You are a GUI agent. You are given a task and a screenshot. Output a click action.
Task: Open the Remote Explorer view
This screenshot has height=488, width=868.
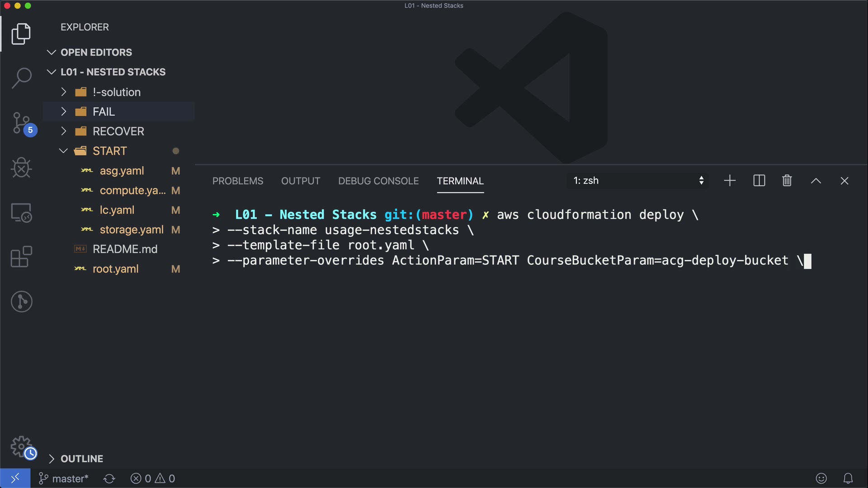click(21, 212)
